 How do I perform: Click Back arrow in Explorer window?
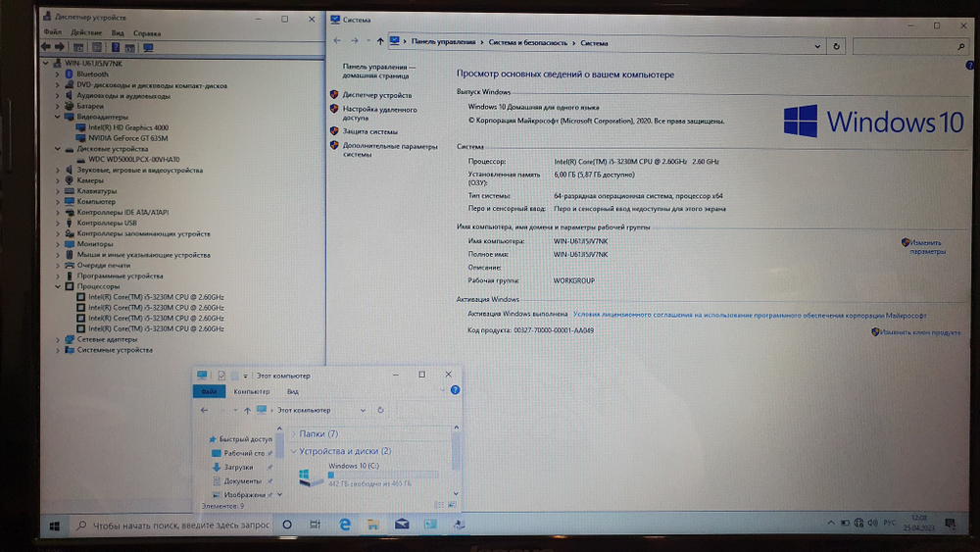tap(205, 410)
